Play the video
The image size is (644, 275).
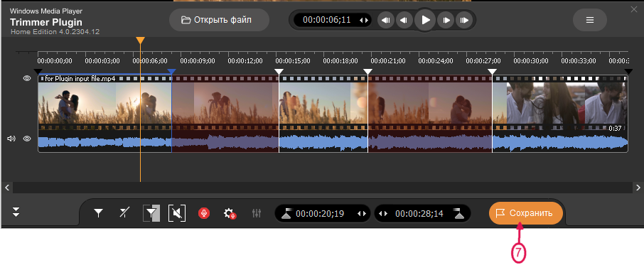tap(425, 20)
